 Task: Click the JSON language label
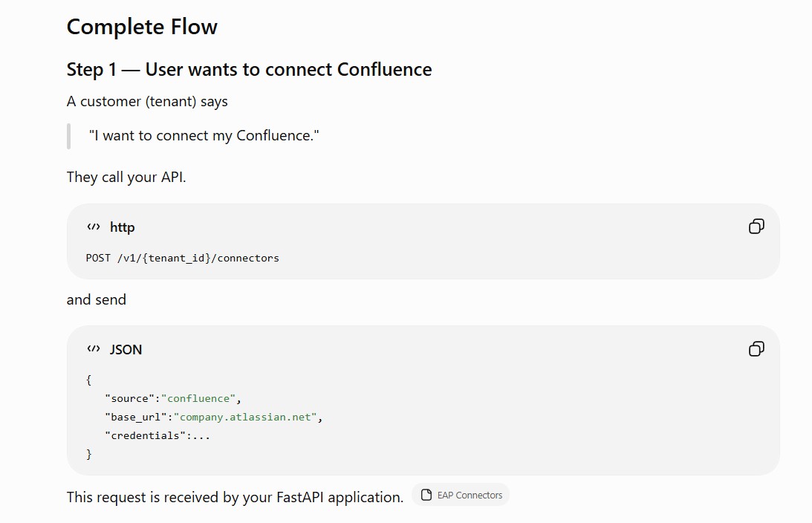[126, 349]
